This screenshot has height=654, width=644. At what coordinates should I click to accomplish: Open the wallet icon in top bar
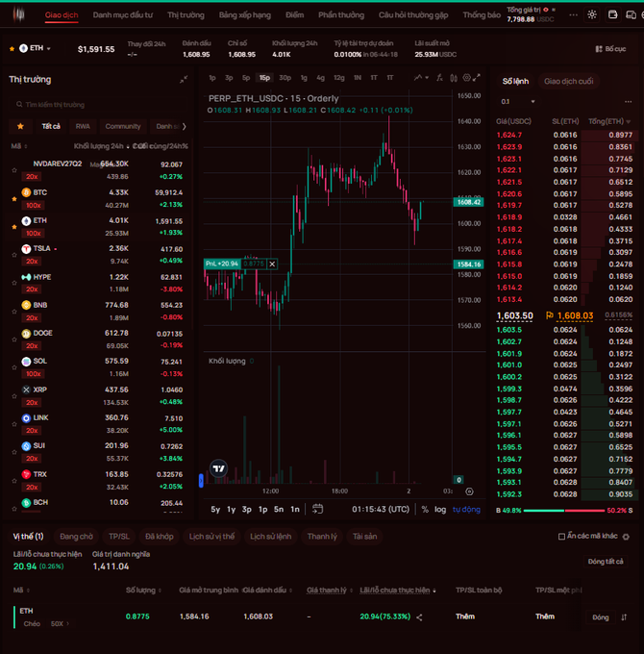coord(612,14)
